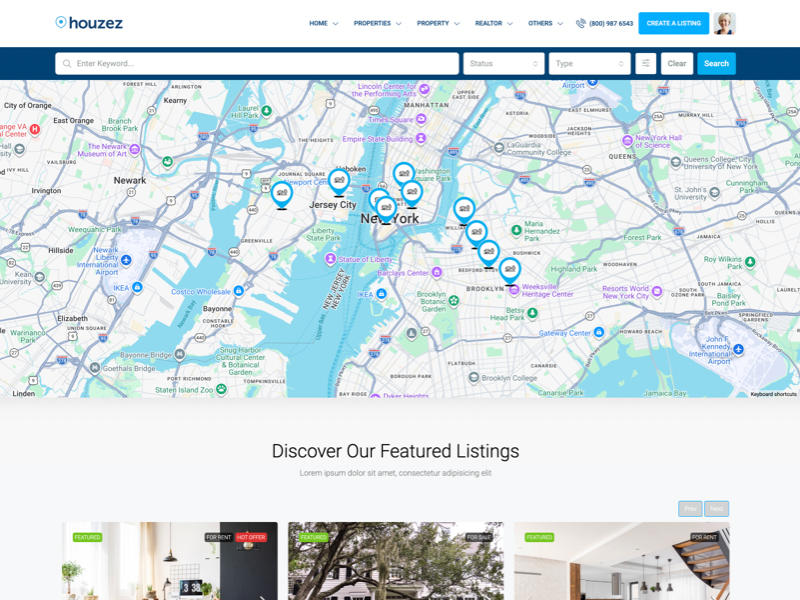Image resolution: width=800 pixels, height=600 pixels.
Task: Click the Barclays Center map pin
Action: 437,273
